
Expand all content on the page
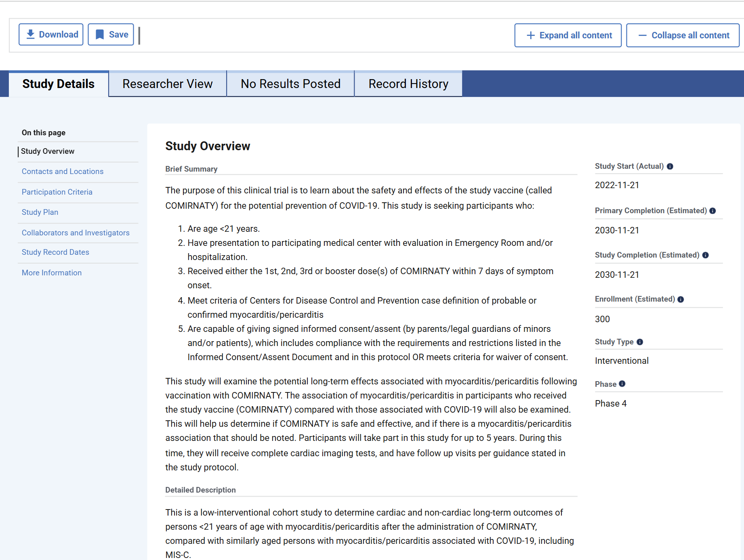tap(567, 35)
